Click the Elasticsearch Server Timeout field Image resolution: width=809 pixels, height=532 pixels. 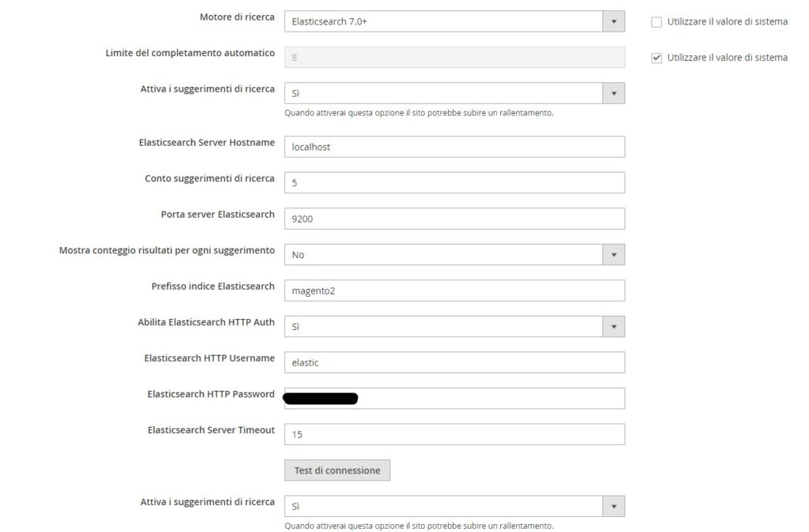click(454, 433)
